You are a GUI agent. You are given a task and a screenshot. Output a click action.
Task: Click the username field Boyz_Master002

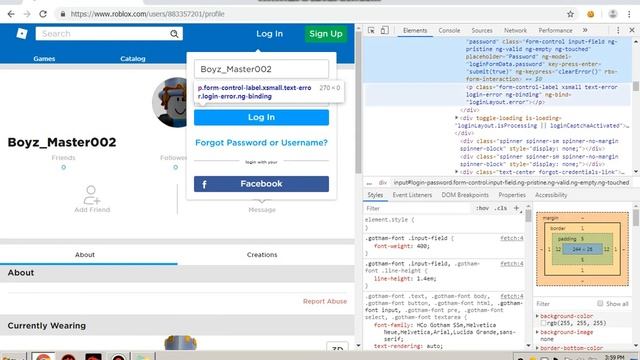261,69
